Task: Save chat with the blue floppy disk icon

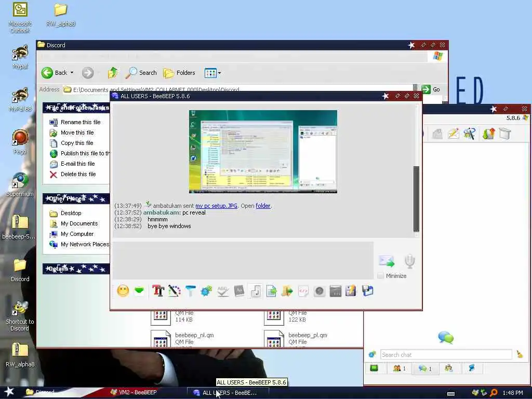Action: pyautogui.click(x=367, y=291)
